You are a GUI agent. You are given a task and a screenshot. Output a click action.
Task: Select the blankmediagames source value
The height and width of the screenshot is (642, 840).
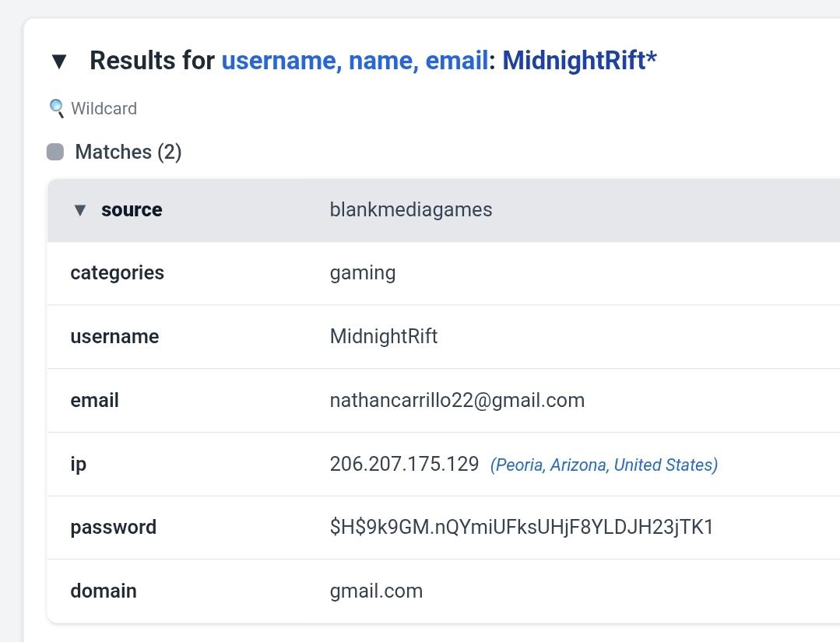pyautogui.click(x=411, y=210)
